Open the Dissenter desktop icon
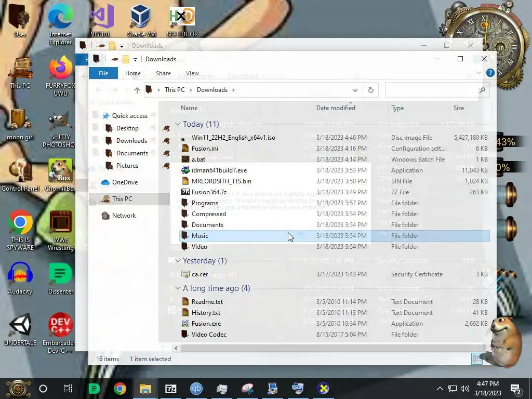The image size is (532, 399). point(60,278)
